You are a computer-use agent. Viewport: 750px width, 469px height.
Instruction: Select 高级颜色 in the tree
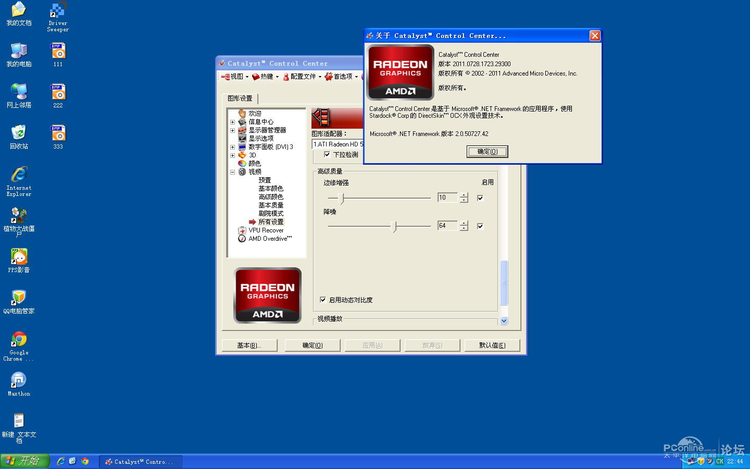[271, 197]
